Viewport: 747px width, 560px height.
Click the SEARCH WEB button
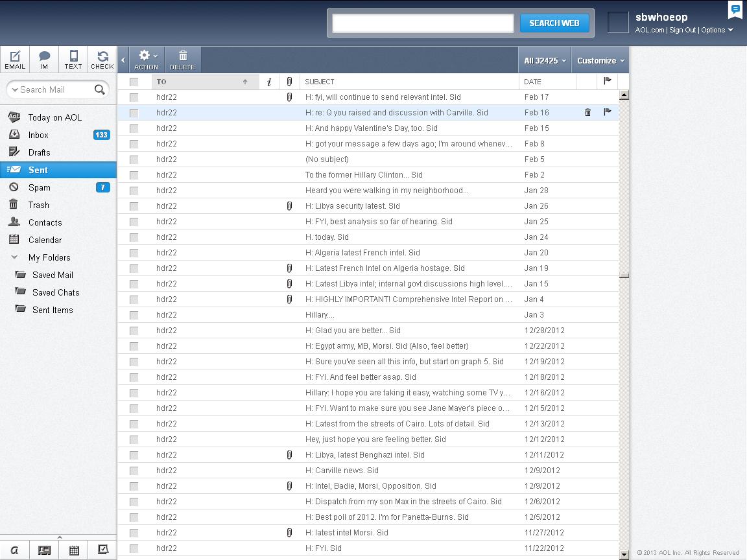pyautogui.click(x=554, y=23)
